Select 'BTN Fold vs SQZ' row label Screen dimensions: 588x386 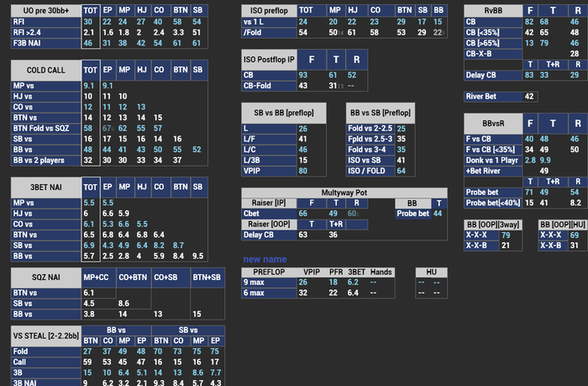tap(45, 129)
